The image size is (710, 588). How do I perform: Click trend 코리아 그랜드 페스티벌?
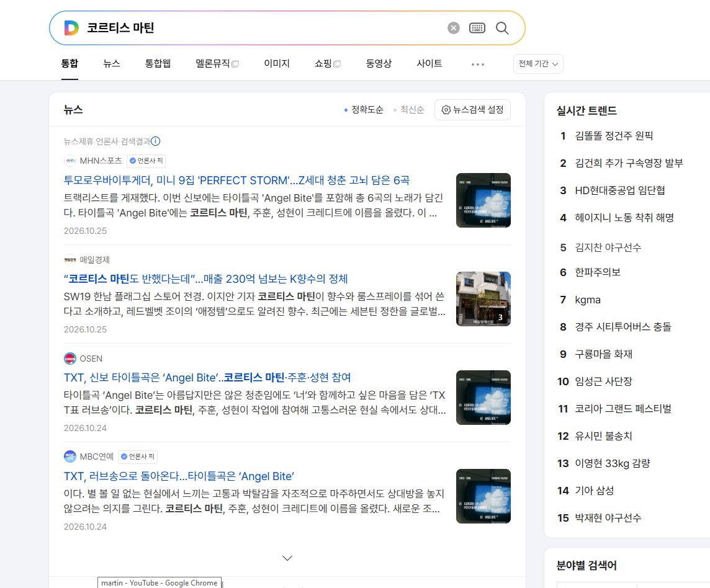(622, 409)
